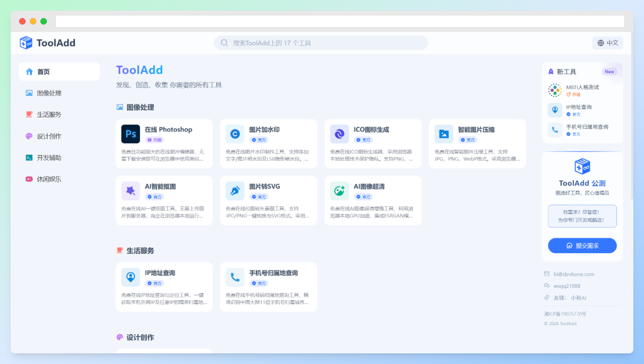Navigate to 开发辅助 sidebar item
The image size is (644, 364).
pos(49,158)
